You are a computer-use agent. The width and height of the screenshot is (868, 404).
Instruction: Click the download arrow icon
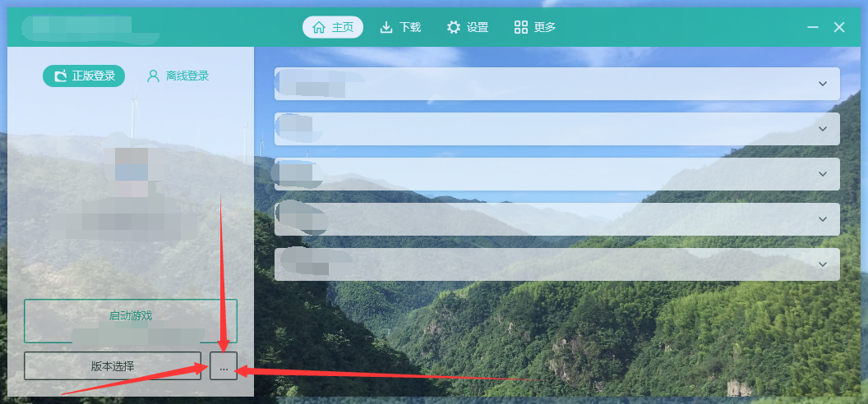click(386, 27)
